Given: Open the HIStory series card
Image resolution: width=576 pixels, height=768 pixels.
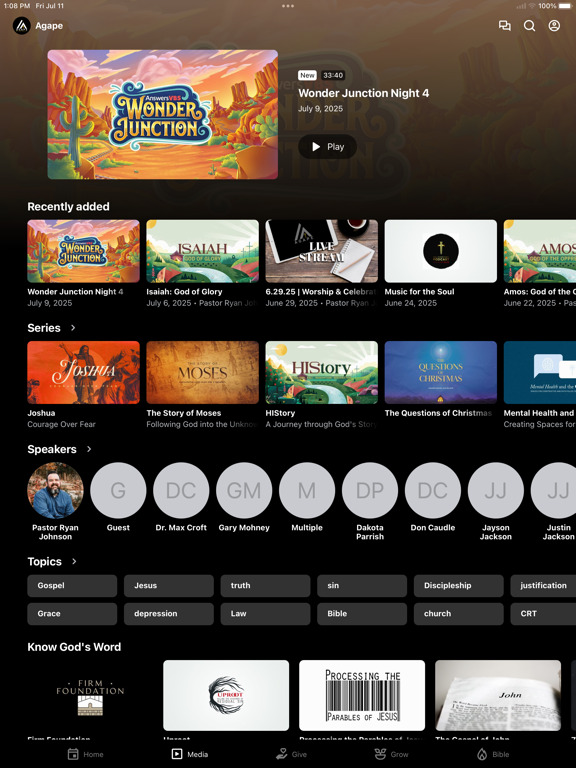Looking at the screenshot, I should click(321, 373).
